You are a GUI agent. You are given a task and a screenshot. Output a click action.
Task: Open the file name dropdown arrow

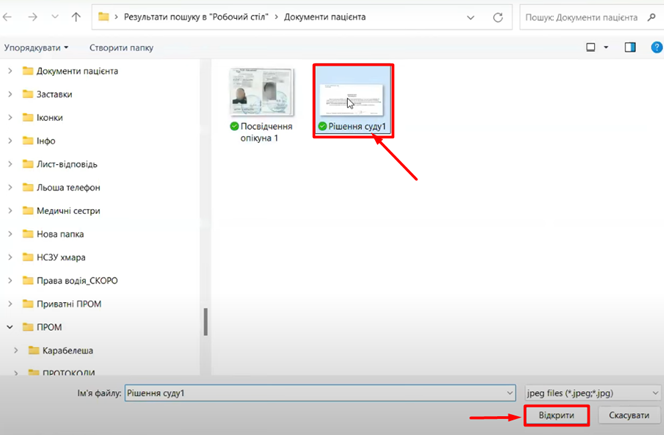(x=510, y=393)
